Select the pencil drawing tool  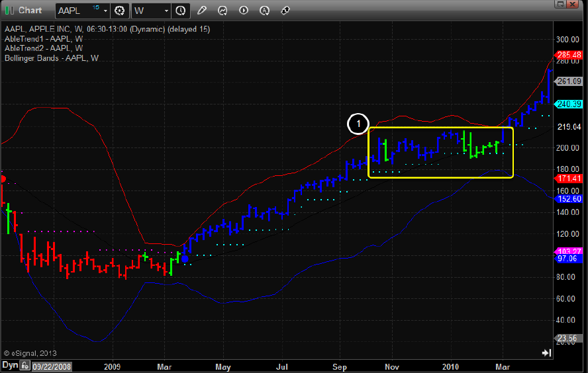[x=202, y=11]
